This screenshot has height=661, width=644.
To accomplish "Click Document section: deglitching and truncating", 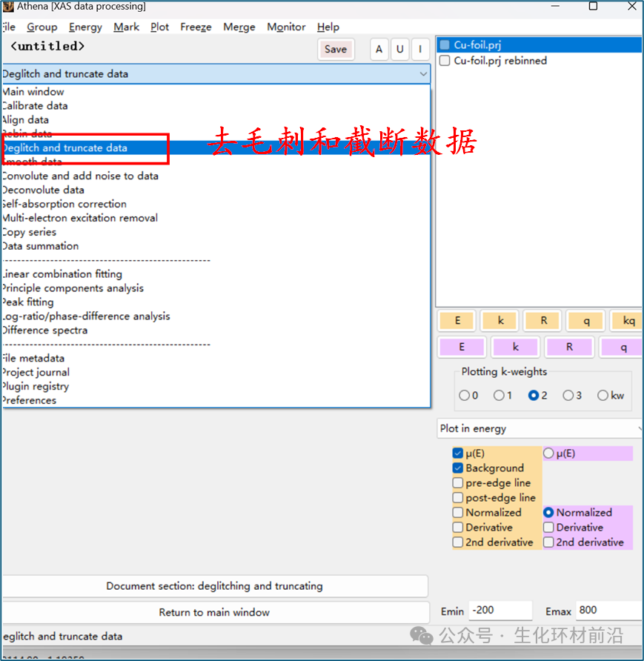I will (214, 586).
